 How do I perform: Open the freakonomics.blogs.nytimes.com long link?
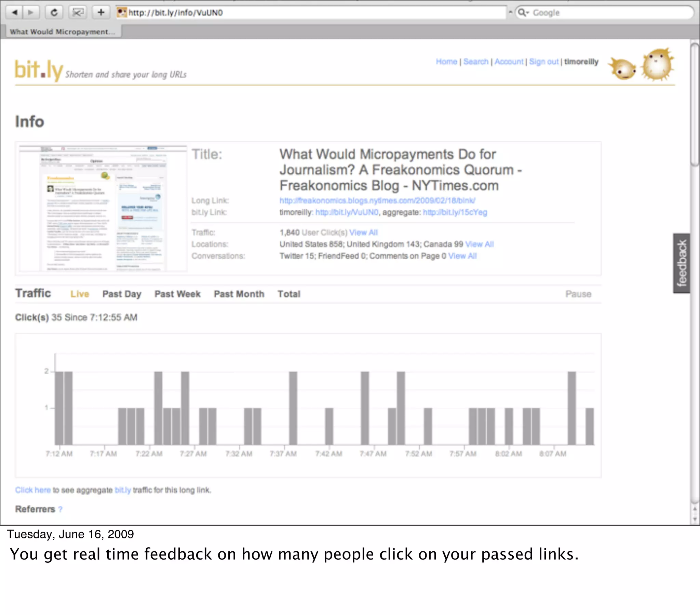click(x=377, y=200)
